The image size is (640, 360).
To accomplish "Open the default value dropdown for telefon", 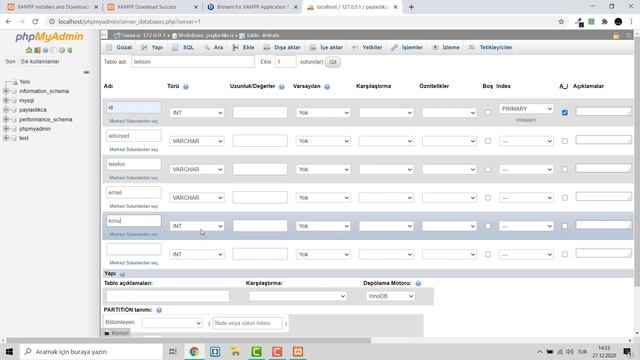I will click(323, 169).
